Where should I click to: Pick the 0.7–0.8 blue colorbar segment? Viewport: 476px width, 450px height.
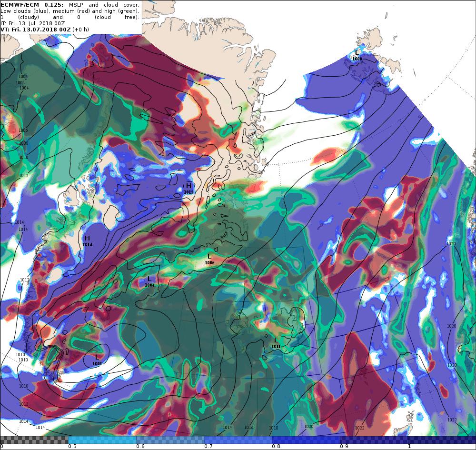(x=238, y=440)
